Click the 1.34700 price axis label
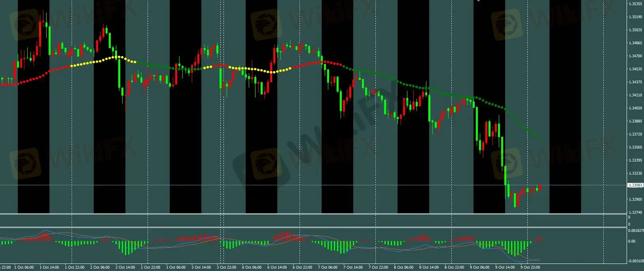The height and width of the screenshot is (271, 644). click(x=635, y=56)
